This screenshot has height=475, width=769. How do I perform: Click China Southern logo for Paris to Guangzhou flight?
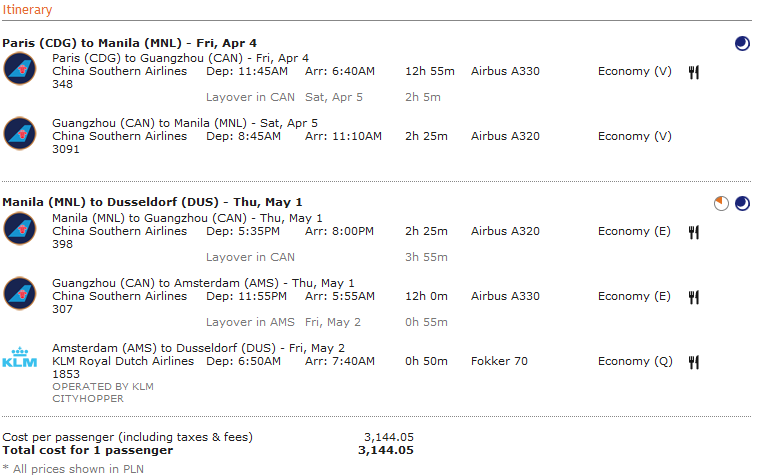[x=20, y=68]
